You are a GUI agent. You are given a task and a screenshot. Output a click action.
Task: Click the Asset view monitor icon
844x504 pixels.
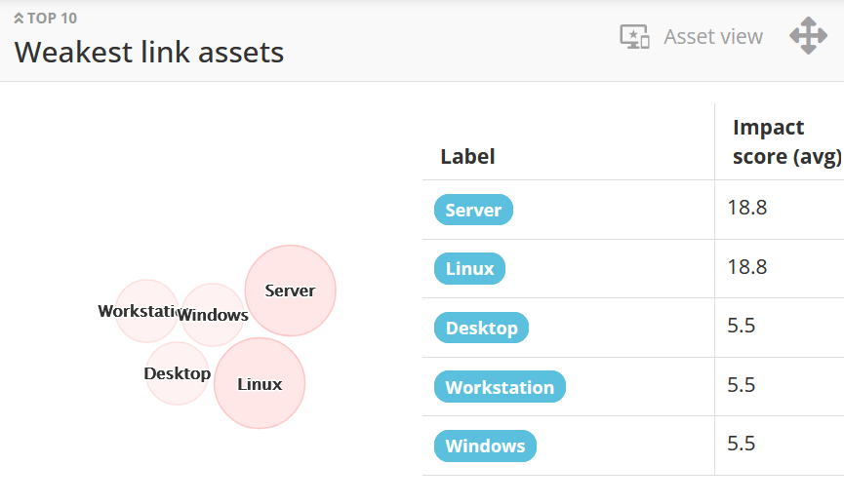634,37
